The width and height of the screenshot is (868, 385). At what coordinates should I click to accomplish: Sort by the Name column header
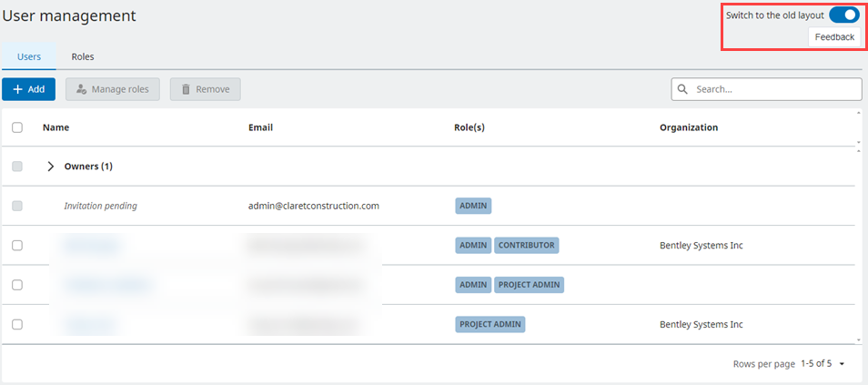click(x=56, y=127)
